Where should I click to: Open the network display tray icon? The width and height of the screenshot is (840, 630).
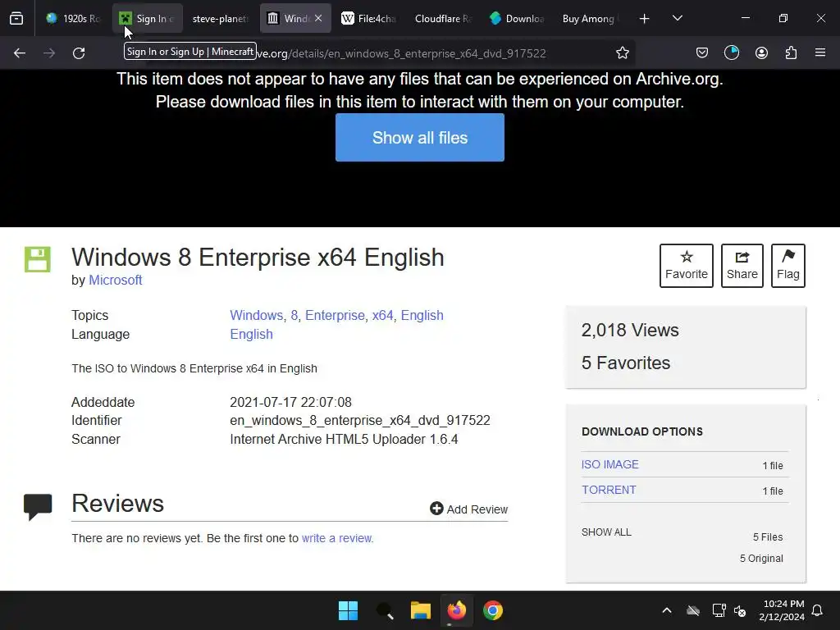pos(719,610)
